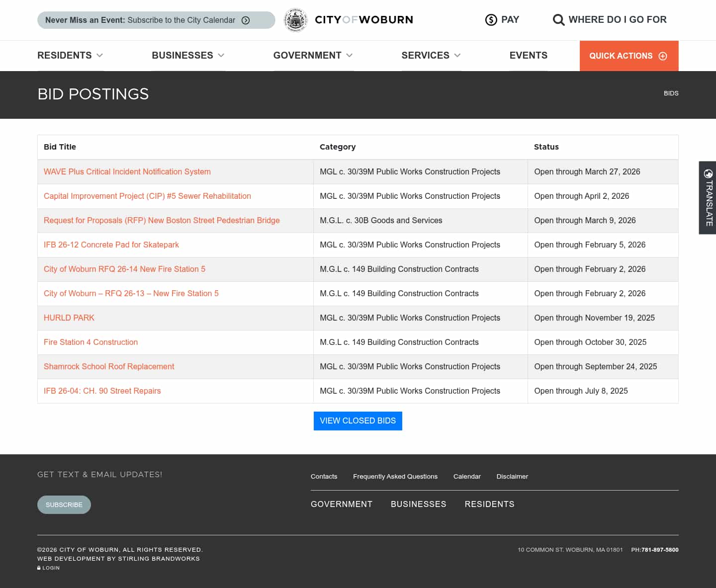Click the VIEW CLOSED BIDS button

coord(358,420)
